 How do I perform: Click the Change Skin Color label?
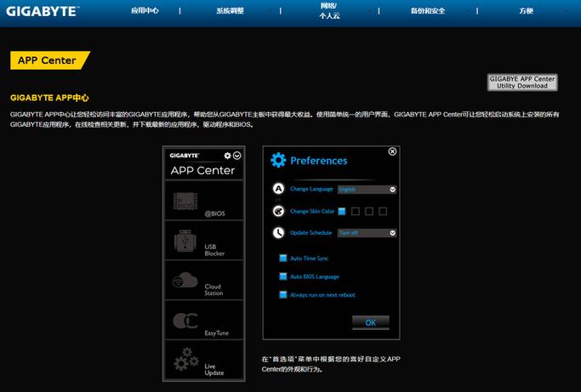[312, 211]
